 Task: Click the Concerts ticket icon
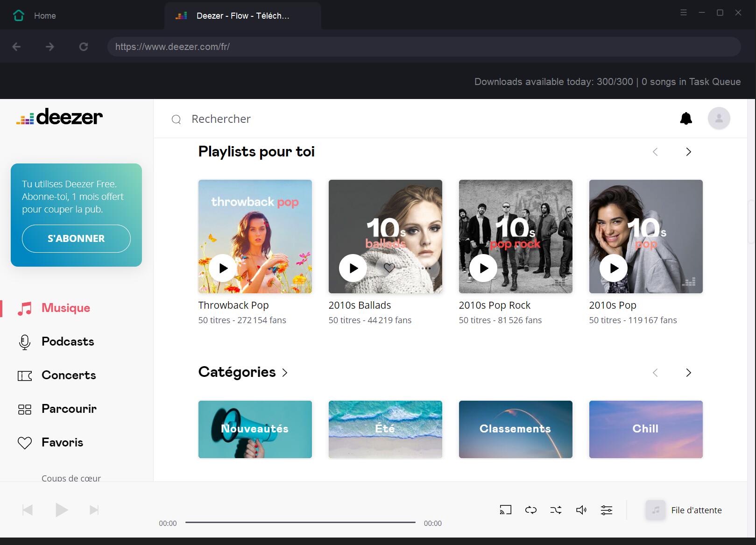[x=25, y=376]
